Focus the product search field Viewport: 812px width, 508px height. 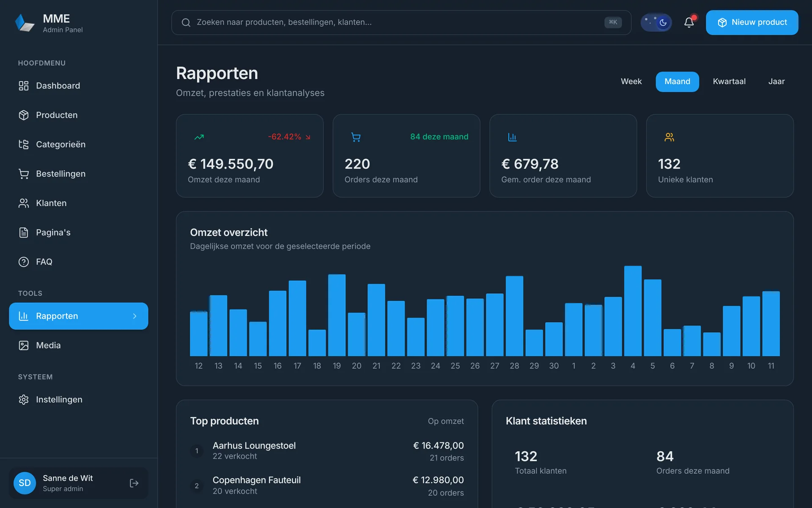(x=401, y=22)
